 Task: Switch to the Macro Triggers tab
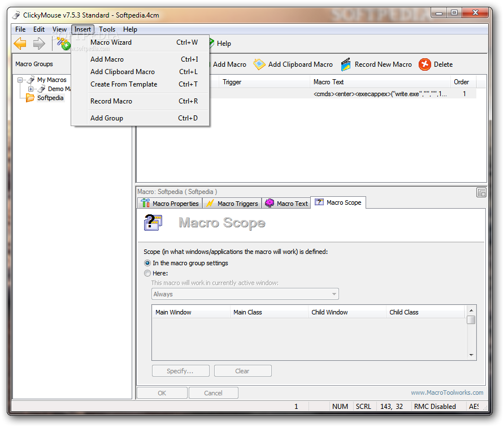232,204
